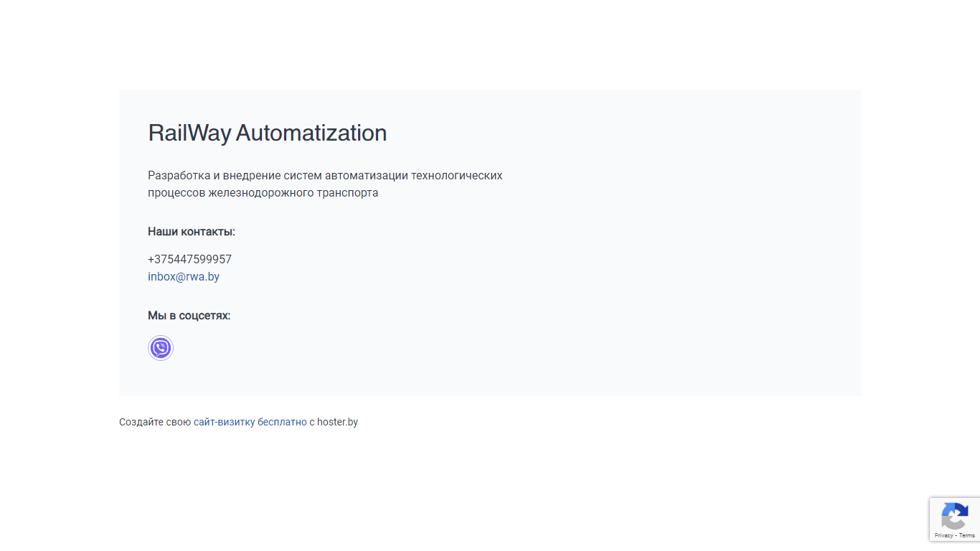Click the Наши контакты: label

[x=192, y=232]
